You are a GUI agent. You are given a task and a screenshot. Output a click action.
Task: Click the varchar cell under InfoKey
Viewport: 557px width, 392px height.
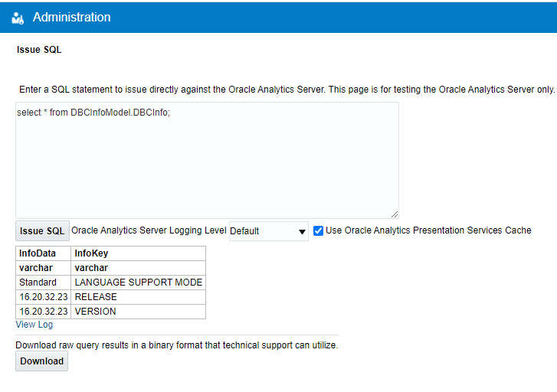[91, 268]
